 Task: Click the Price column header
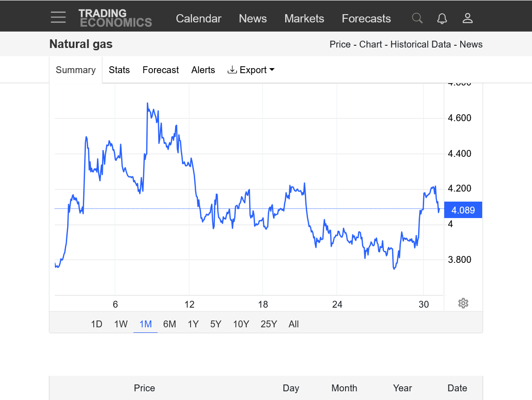[x=144, y=388]
